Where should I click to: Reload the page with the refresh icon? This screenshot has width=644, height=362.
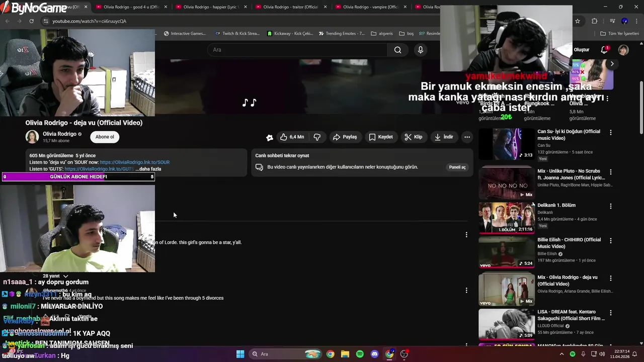tap(31, 21)
